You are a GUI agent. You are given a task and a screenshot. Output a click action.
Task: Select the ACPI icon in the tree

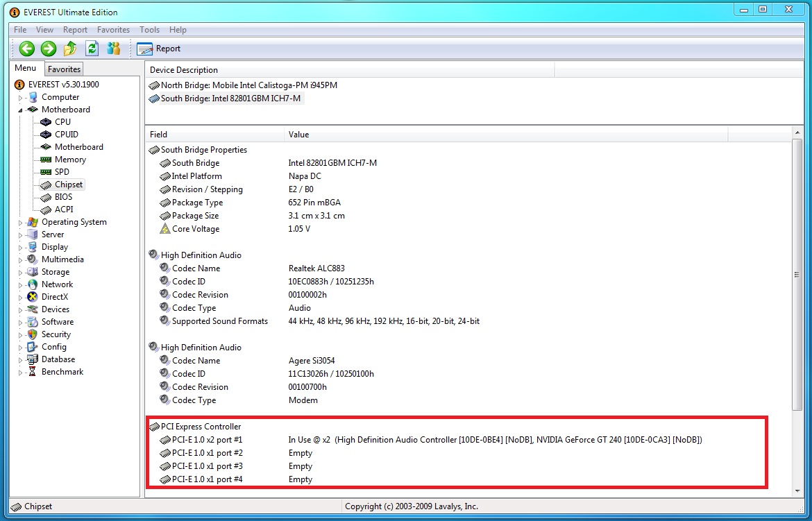click(46, 210)
